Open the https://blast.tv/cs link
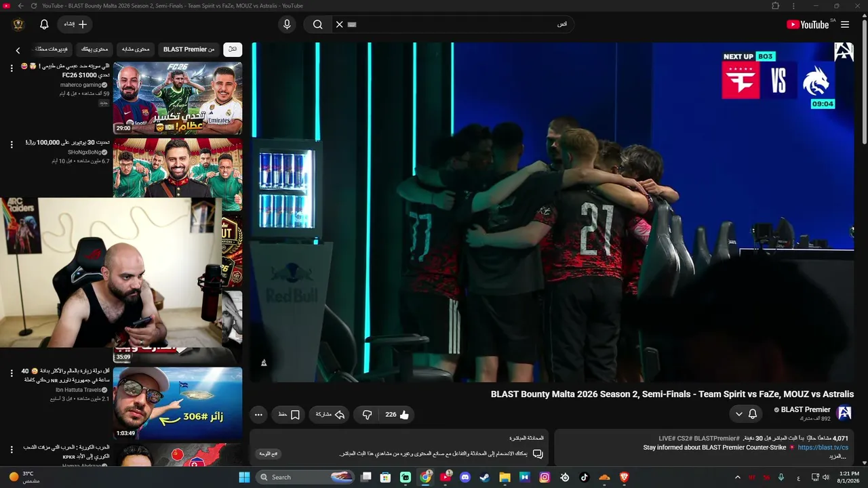868x488 pixels. point(823,447)
